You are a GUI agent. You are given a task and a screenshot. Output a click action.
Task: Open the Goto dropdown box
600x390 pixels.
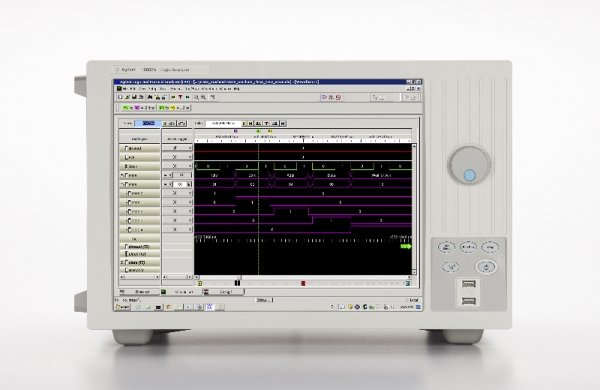click(x=224, y=123)
